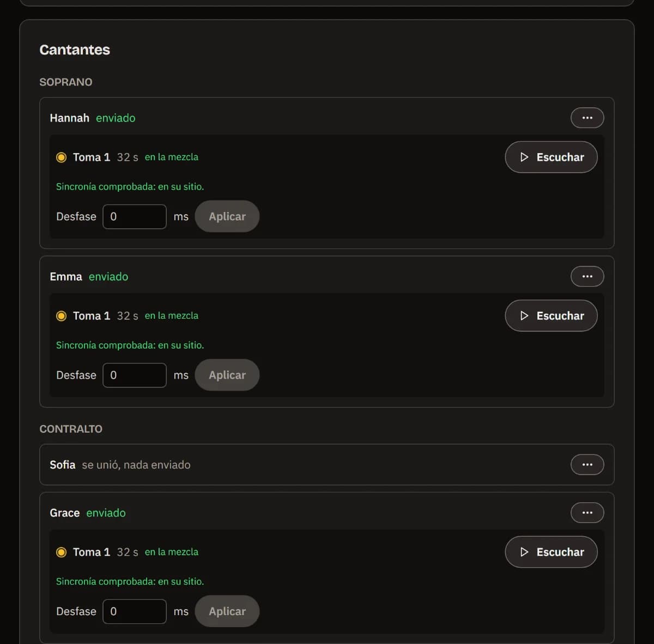Select Emma's Toma 1 radio button

click(62, 316)
